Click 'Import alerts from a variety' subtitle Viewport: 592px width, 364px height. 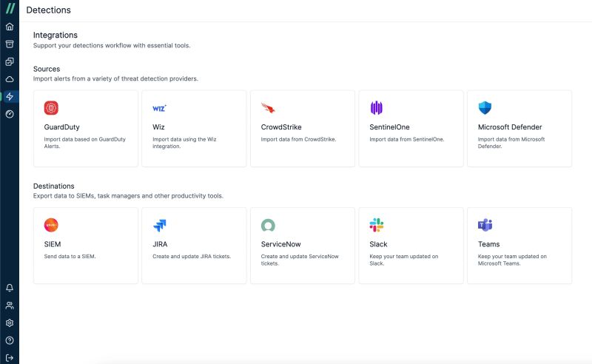[115, 78]
